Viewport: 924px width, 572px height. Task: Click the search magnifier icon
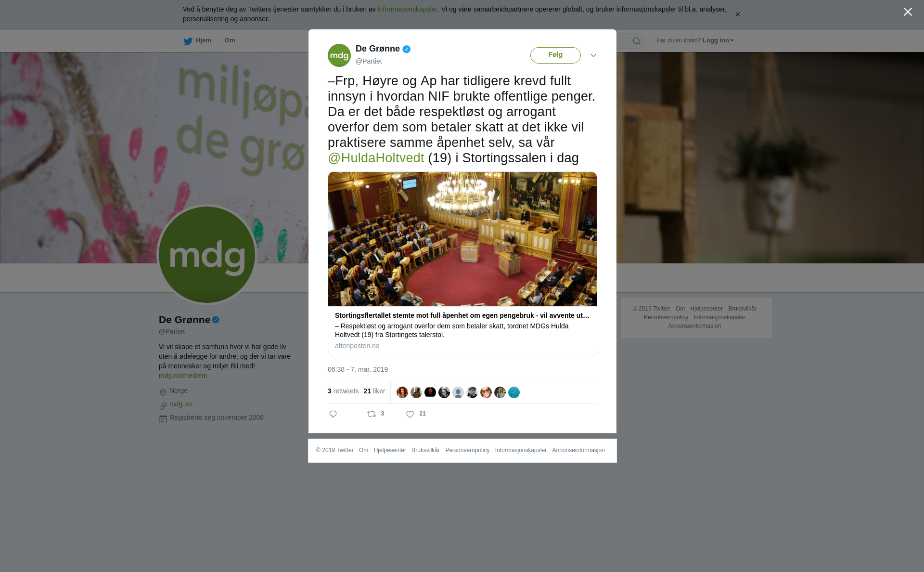click(637, 41)
